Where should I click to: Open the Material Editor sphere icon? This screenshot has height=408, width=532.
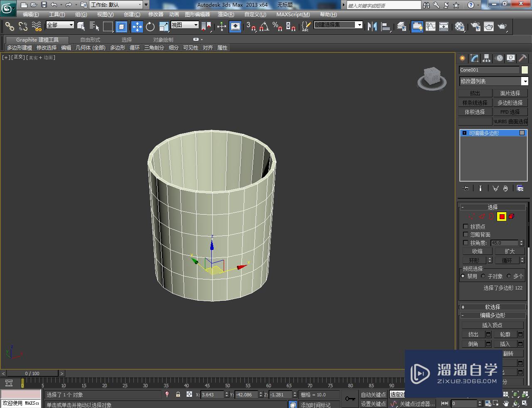[460, 27]
